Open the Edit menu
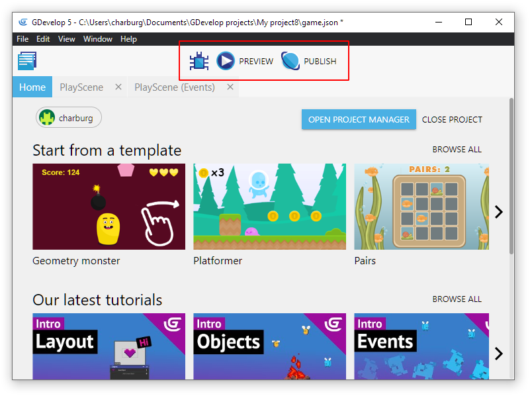Image resolution: width=532 pixels, height=400 pixels. [43, 39]
